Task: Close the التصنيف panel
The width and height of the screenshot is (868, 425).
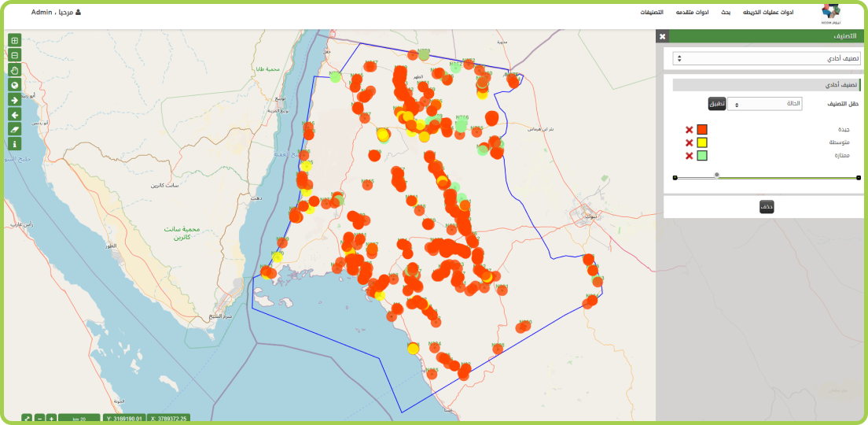Action: [x=662, y=37]
